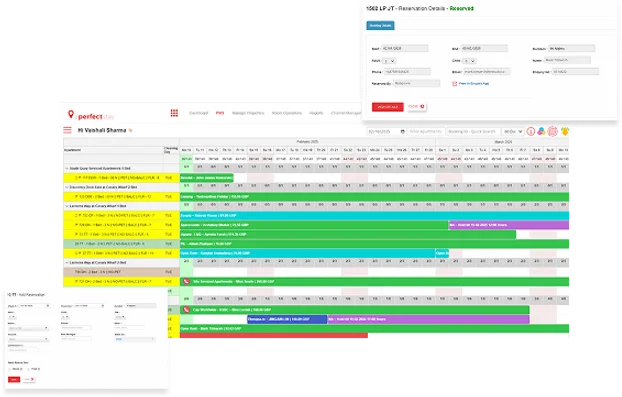Click the red external-link icon beside View in Enquiry App
Image resolution: width=622 pixels, height=397 pixels.
[x=455, y=84]
